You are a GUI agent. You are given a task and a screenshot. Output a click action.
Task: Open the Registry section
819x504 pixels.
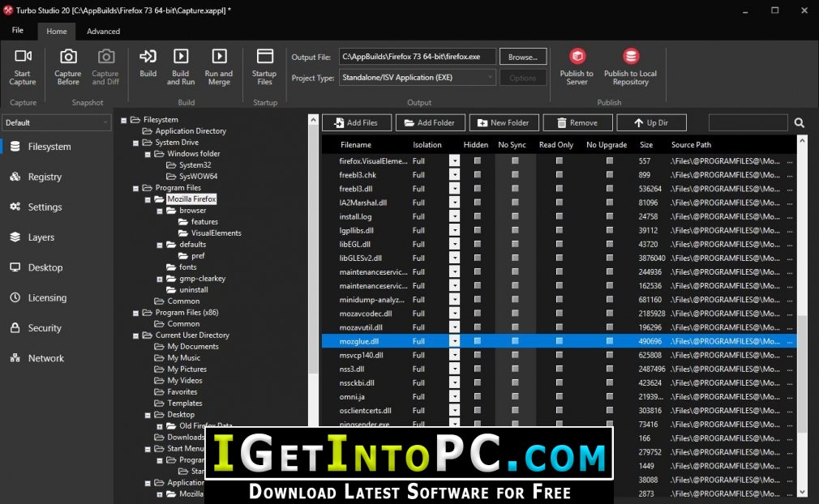coord(45,177)
